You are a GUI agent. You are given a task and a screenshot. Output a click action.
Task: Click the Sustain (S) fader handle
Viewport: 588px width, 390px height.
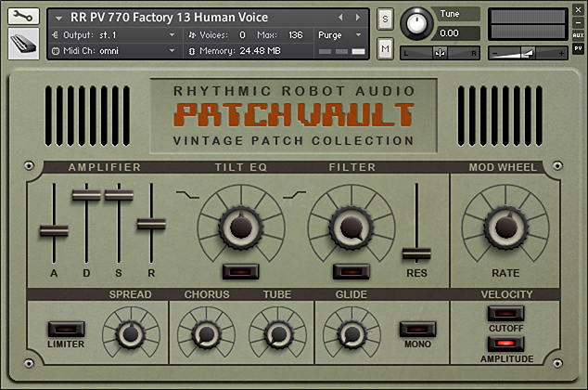pos(119,195)
